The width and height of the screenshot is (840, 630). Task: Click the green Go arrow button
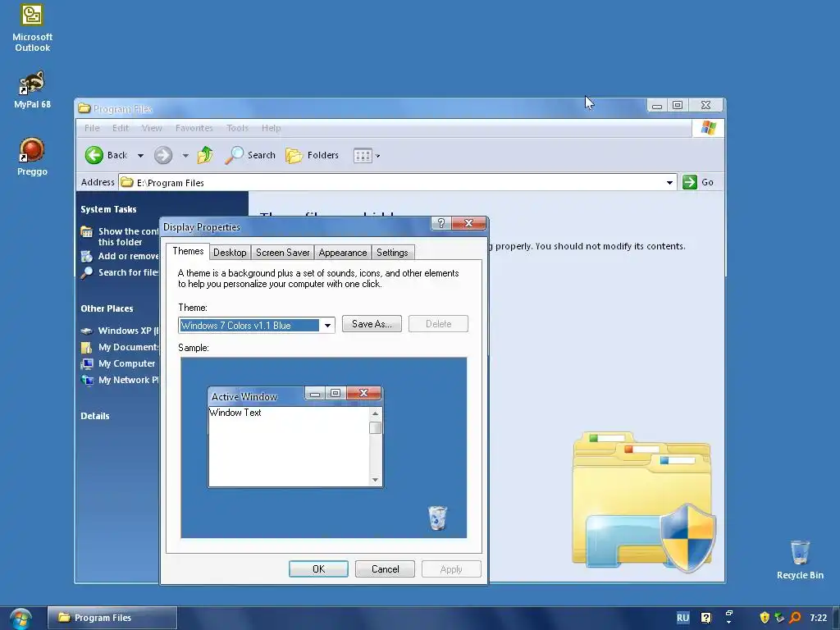point(689,182)
